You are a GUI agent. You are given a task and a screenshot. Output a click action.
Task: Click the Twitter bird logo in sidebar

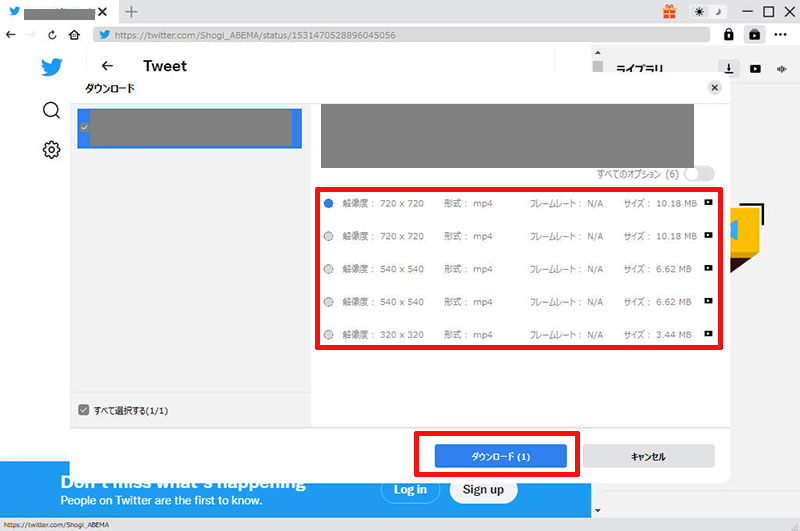[51, 67]
